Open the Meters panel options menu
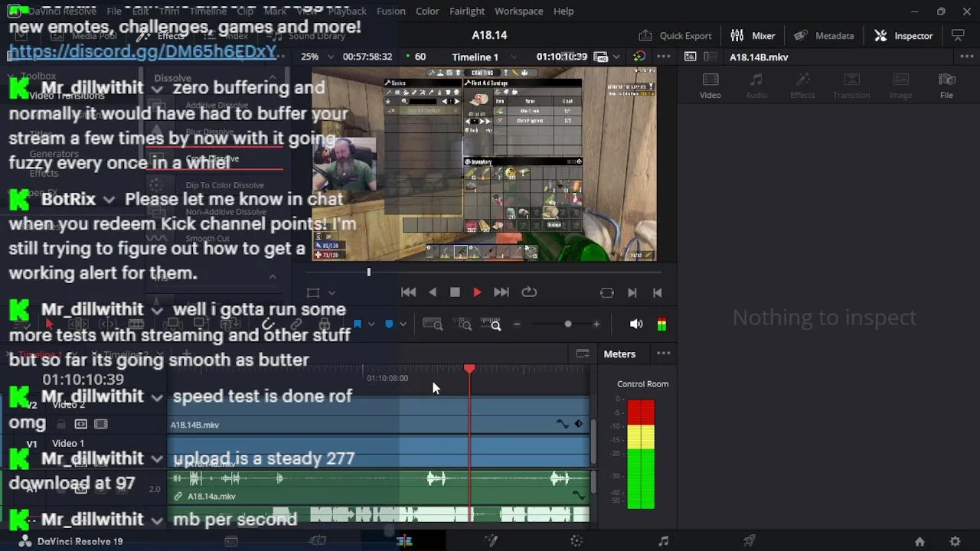 [664, 354]
